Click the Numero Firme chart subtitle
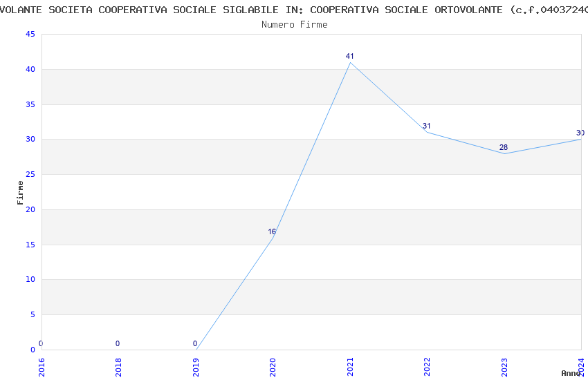This screenshot has width=588, height=380. point(294,24)
